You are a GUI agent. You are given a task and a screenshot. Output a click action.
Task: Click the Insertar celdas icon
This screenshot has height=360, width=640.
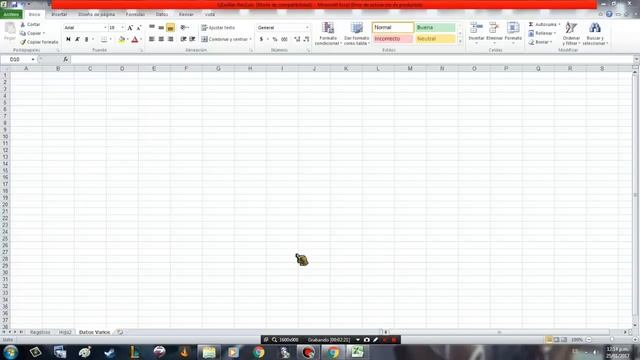pyautogui.click(x=476, y=28)
